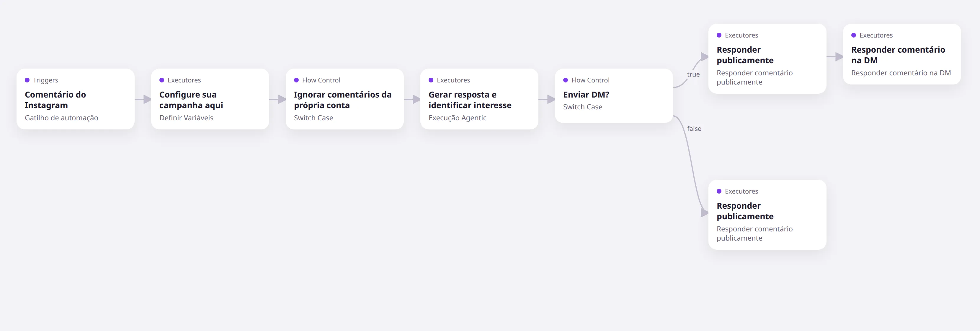The height and width of the screenshot is (331, 980).
Task: Click 'Switch Case' under Ignorar comentários
Action: click(x=313, y=118)
